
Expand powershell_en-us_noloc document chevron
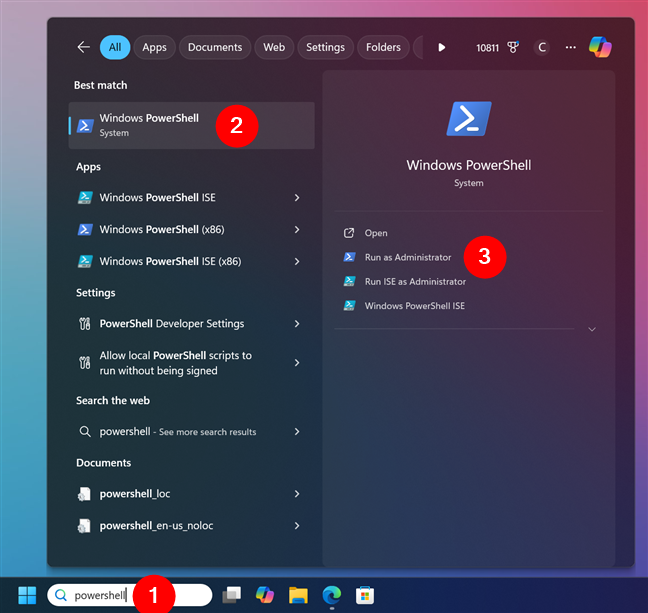pos(297,525)
